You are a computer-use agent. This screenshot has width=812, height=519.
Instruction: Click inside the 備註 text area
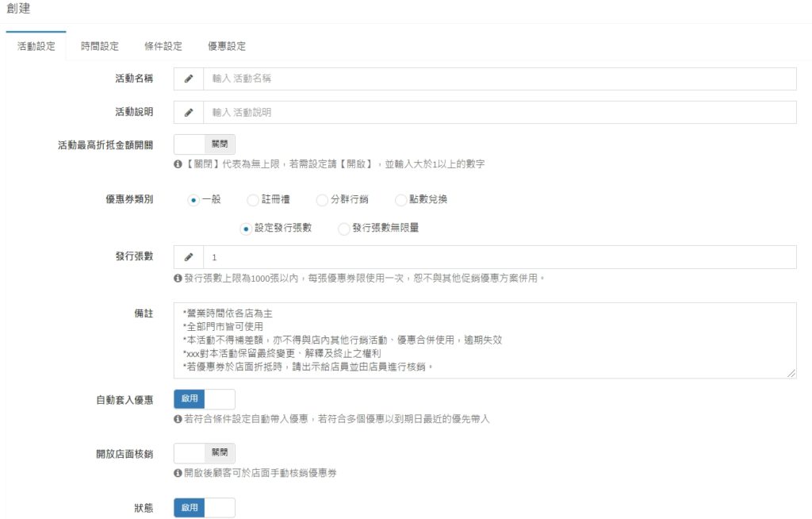pos(484,340)
